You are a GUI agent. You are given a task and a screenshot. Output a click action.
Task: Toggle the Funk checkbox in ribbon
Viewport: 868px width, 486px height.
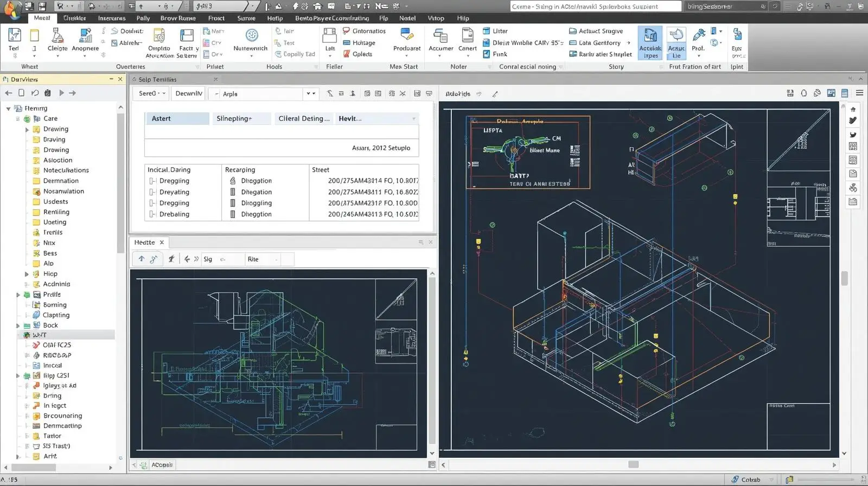(x=487, y=54)
